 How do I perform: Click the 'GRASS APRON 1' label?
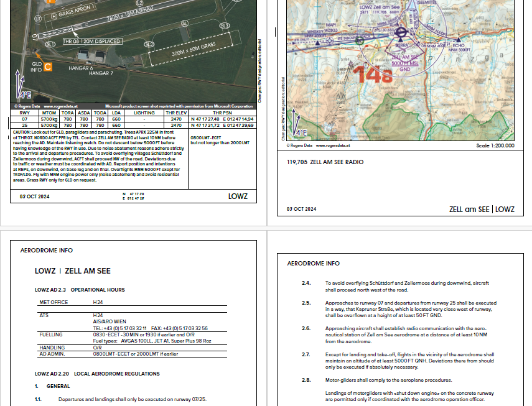tap(77, 11)
